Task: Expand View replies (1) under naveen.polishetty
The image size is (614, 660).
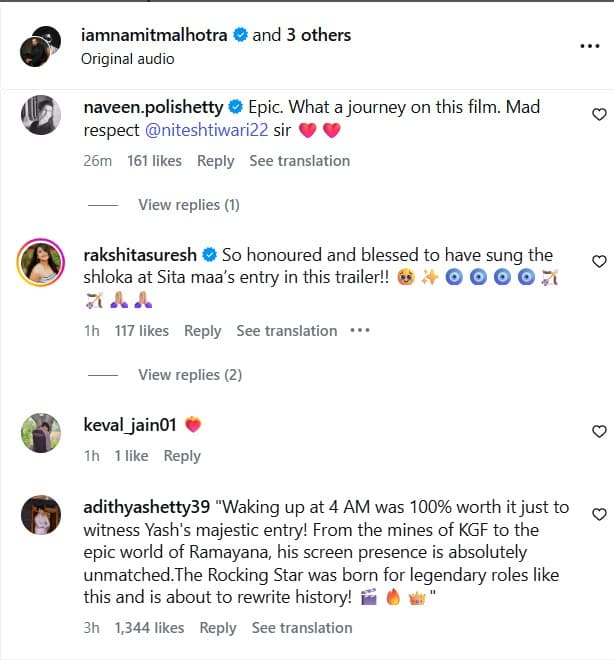Action: (x=189, y=205)
